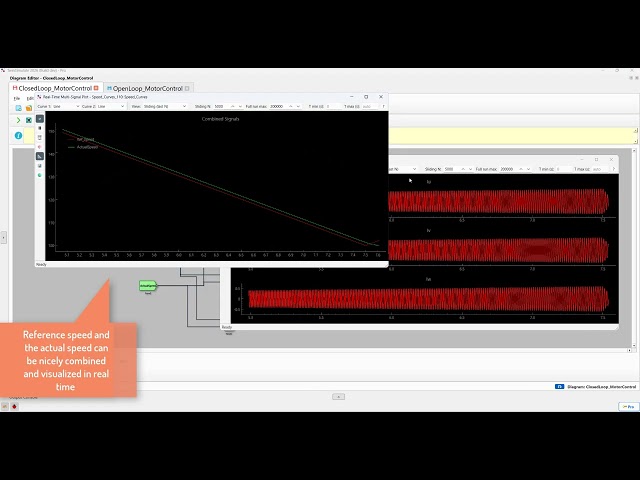640x480 pixels.
Task: Click upper arrow of yellow note panel
Action: (x=636, y=131)
